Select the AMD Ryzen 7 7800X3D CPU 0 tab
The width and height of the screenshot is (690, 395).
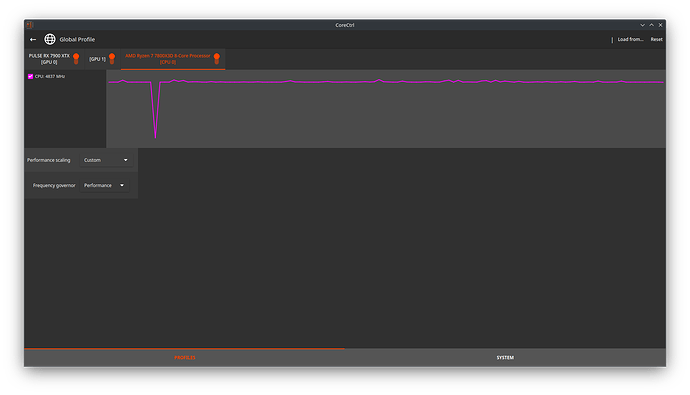(173, 59)
